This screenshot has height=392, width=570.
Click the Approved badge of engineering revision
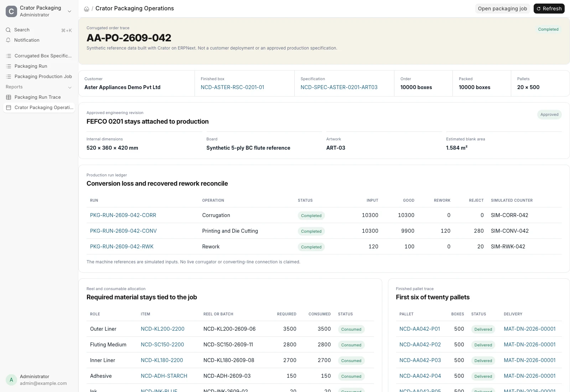coord(549,115)
